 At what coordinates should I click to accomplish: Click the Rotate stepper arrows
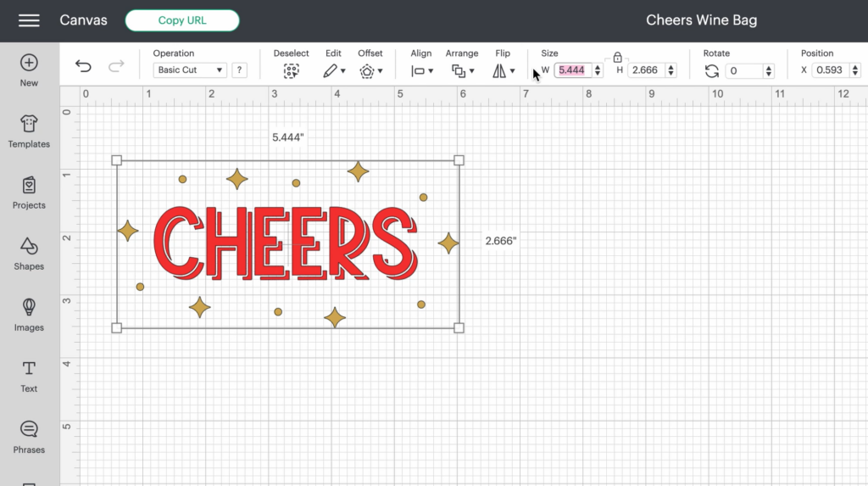tap(768, 71)
